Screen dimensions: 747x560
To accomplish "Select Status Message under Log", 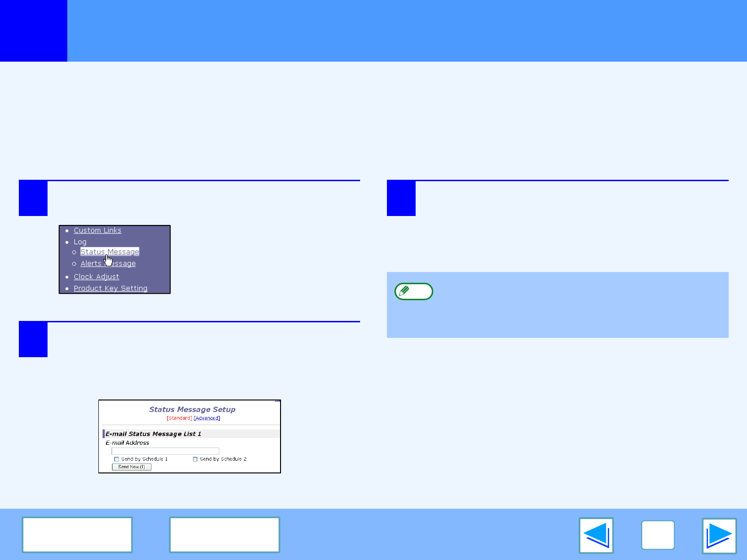I will pos(110,252).
